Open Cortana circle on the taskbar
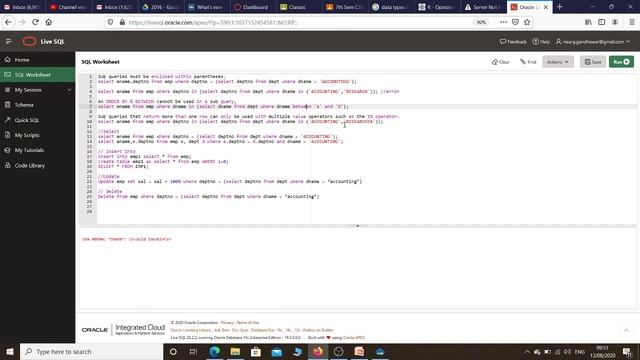The width and height of the screenshot is (640, 360). click(x=173, y=351)
